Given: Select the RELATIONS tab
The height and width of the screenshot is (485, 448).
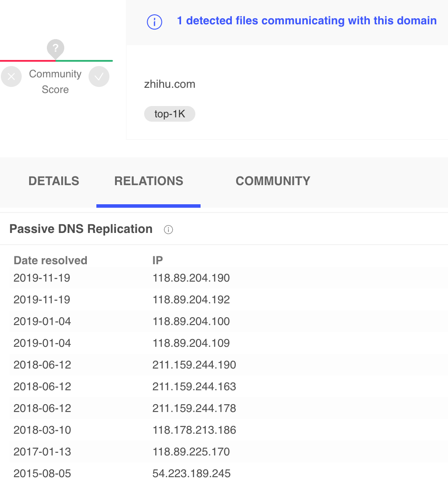Looking at the screenshot, I should point(148,181).
